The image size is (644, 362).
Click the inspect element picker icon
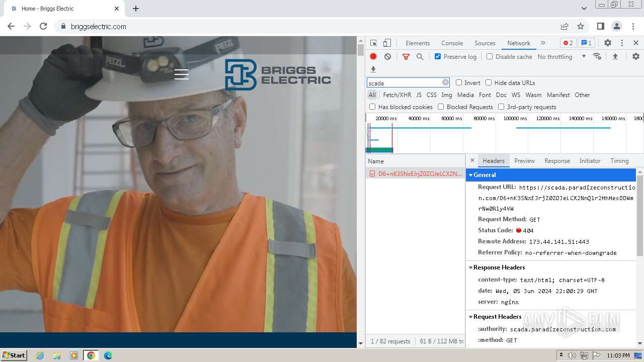pyautogui.click(x=373, y=43)
